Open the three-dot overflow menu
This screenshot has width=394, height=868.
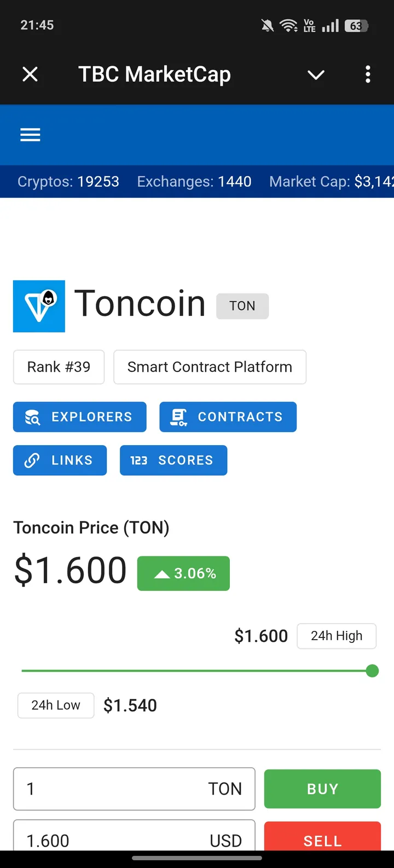[x=368, y=74]
